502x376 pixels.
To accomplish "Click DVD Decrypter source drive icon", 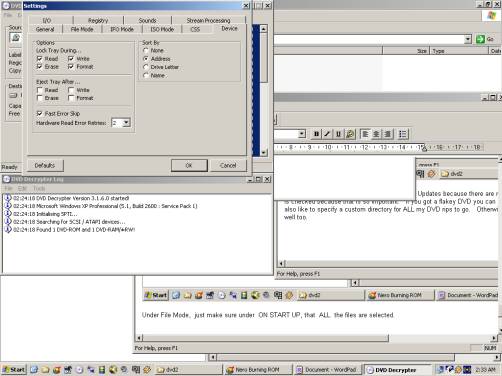I will click(16, 38).
